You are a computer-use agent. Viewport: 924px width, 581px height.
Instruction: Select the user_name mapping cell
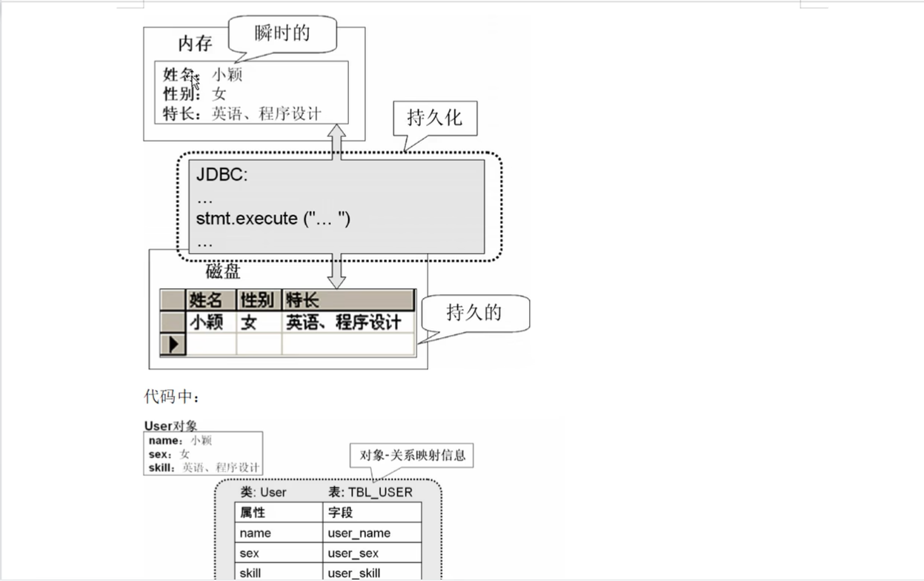[358, 533]
